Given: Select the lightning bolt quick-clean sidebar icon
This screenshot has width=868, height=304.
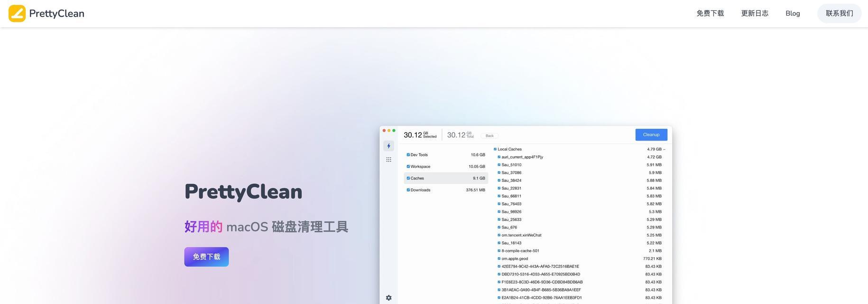Looking at the screenshot, I should click(x=388, y=146).
